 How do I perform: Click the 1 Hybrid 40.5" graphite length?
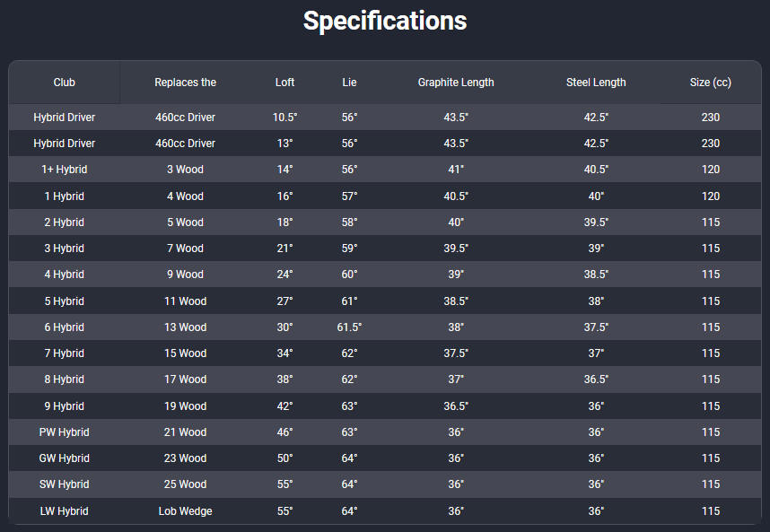(456, 196)
